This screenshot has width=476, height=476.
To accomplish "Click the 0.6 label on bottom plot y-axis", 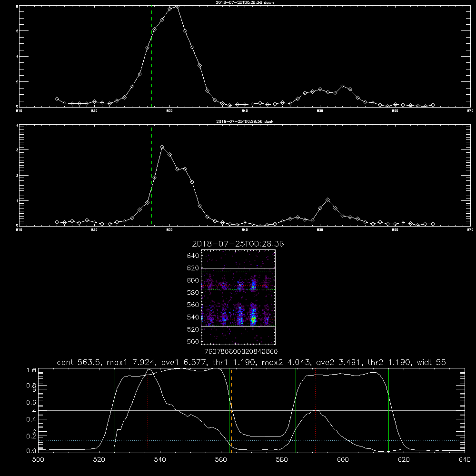I will coord(31,402).
